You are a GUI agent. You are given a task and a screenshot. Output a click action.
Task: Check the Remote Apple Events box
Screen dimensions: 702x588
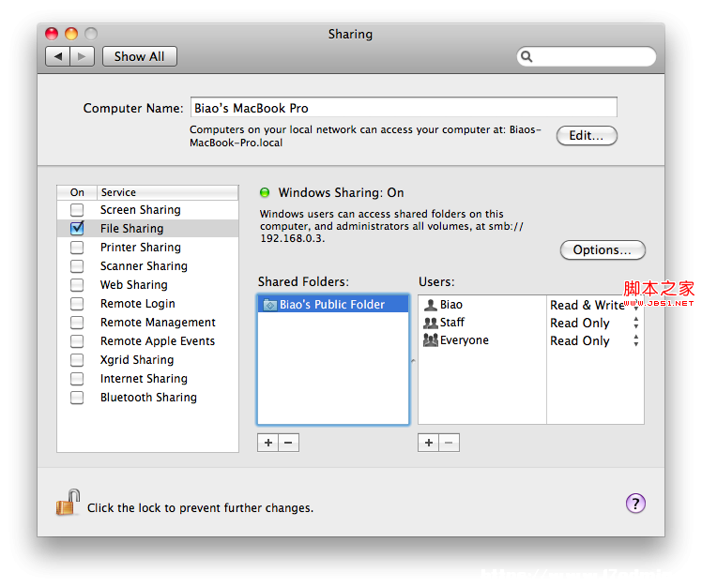pos(77,341)
